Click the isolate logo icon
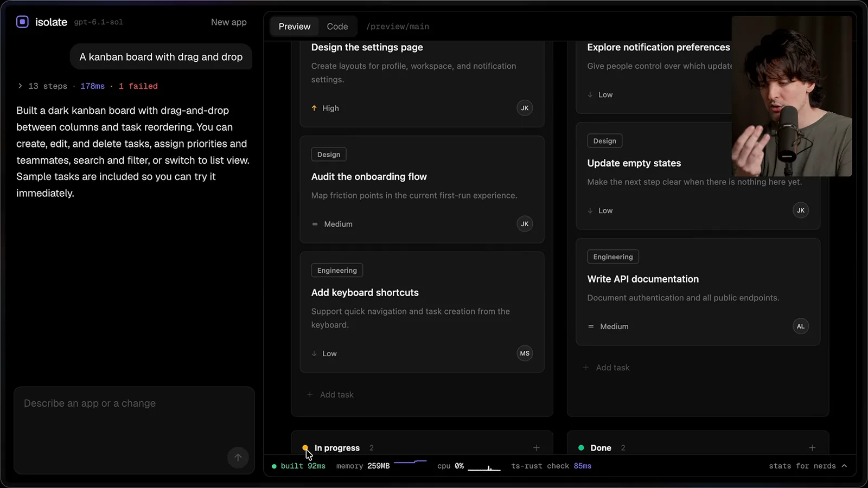Viewport: 868px width, 488px height. tap(22, 22)
